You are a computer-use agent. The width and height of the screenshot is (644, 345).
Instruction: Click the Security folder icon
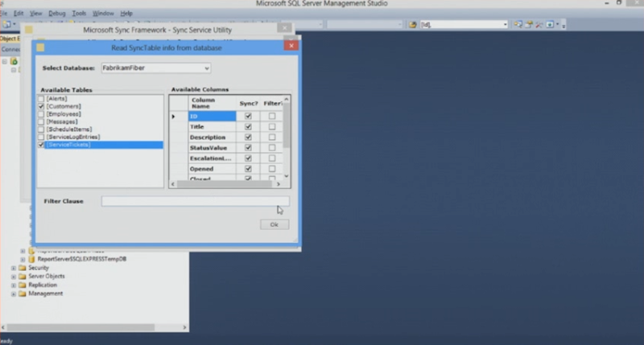[x=23, y=268]
